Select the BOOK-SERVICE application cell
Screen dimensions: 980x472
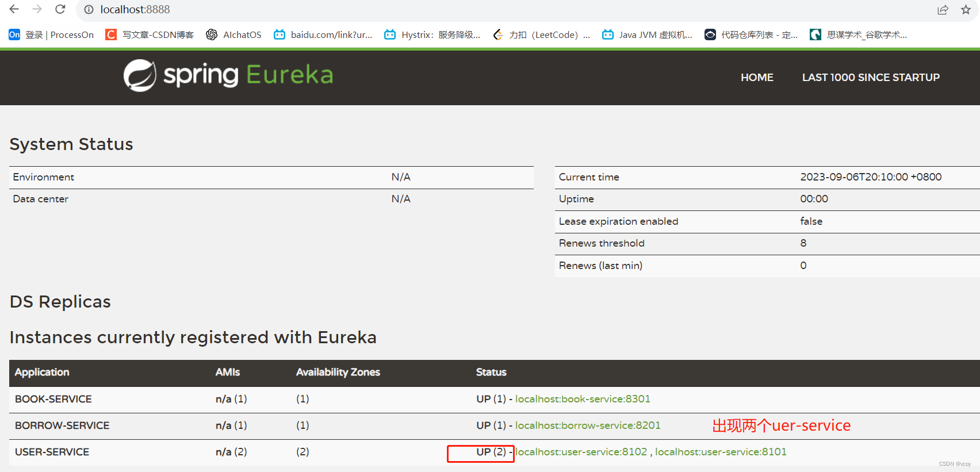coord(53,399)
